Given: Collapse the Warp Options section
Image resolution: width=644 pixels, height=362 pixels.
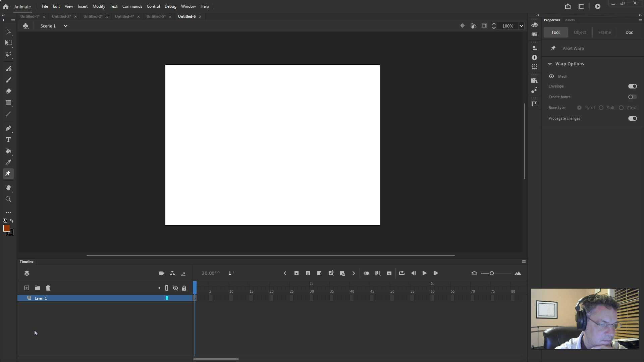Looking at the screenshot, I should point(550,64).
